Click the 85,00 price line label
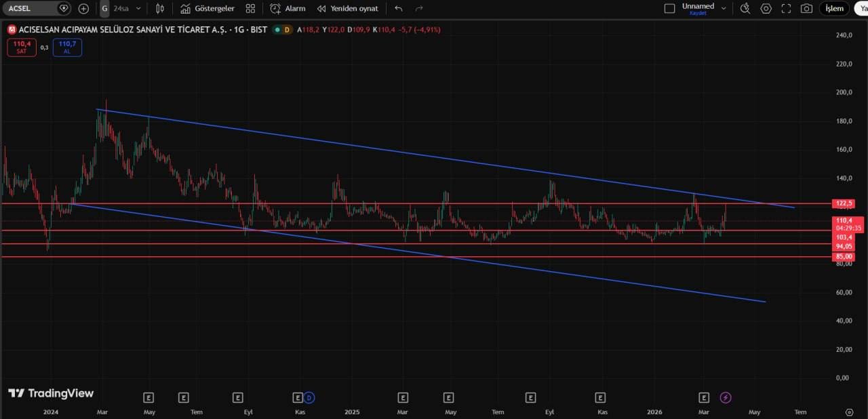Viewport: 868px width, 419px height. tap(845, 256)
